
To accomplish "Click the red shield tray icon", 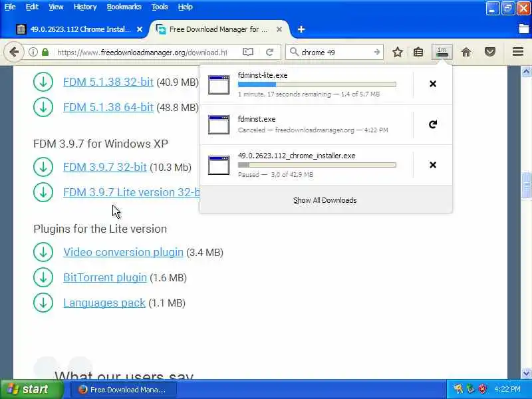I will (483, 389).
